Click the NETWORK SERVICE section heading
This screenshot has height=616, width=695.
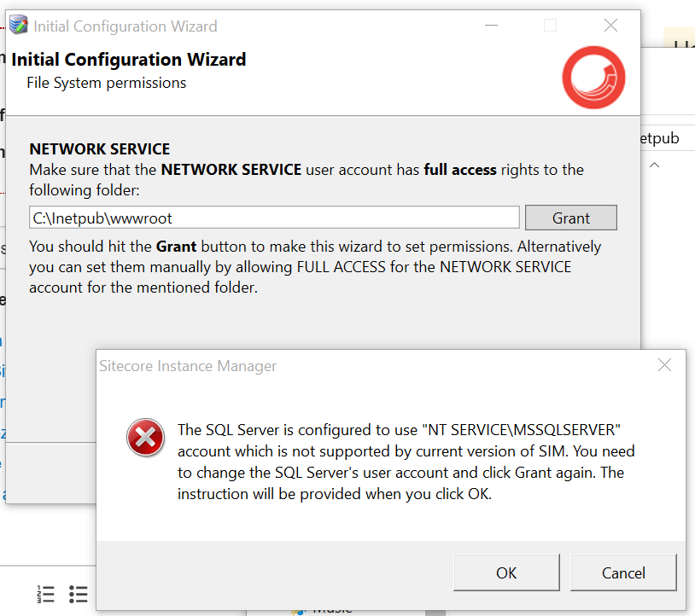pos(99,149)
